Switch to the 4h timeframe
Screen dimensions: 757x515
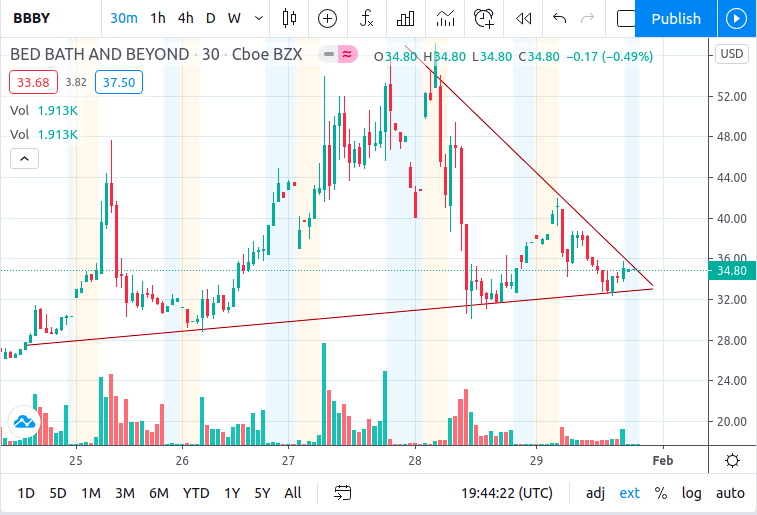(185, 18)
